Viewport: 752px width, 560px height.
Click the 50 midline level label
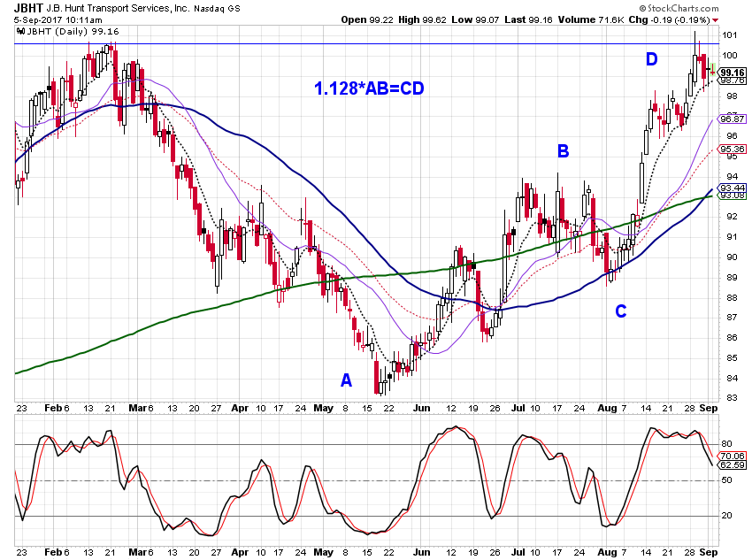tap(727, 479)
